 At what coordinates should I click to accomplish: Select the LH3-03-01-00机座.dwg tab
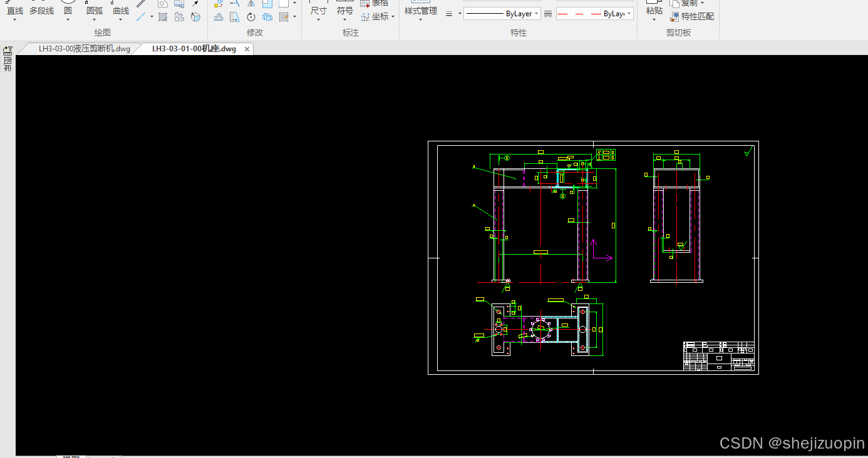(x=194, y=49)
